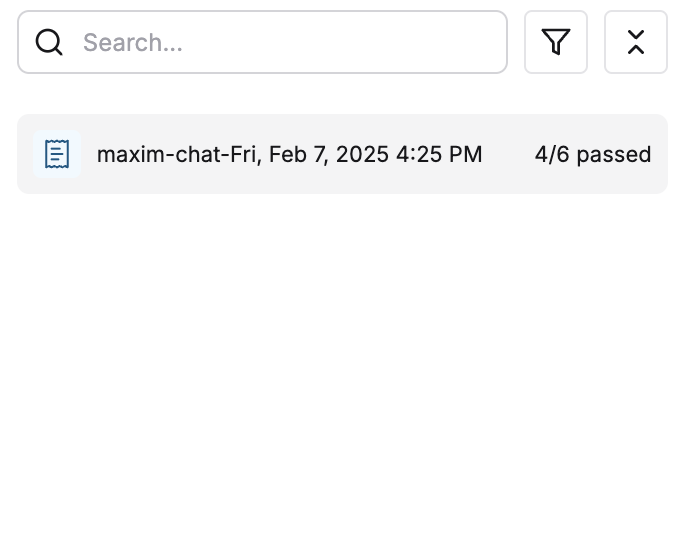Focus the Search... input field
Image resolution: width=684 pixels, height=540 pixels.
pyautogui.click(x=262, y=42)
